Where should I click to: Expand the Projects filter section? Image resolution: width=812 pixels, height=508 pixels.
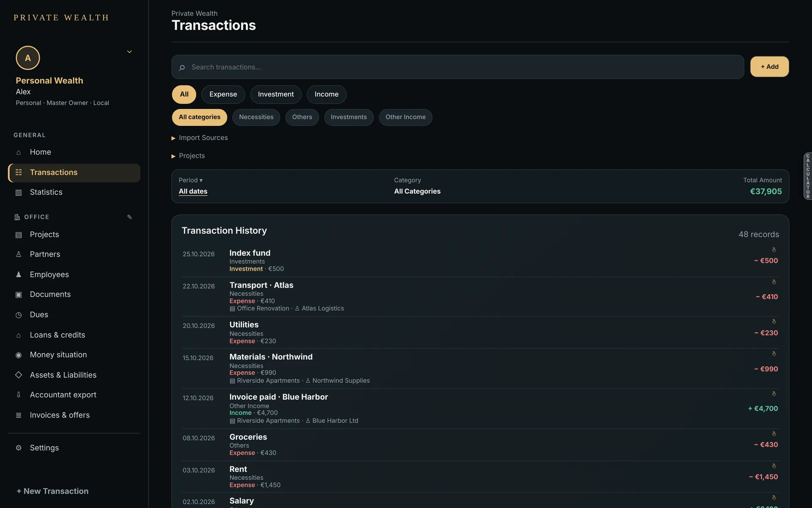(188, 156)
